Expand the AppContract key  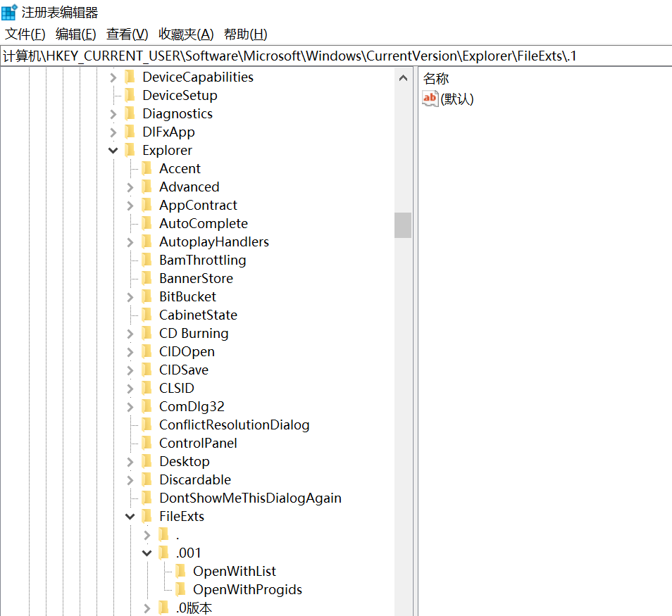[130, 206]
